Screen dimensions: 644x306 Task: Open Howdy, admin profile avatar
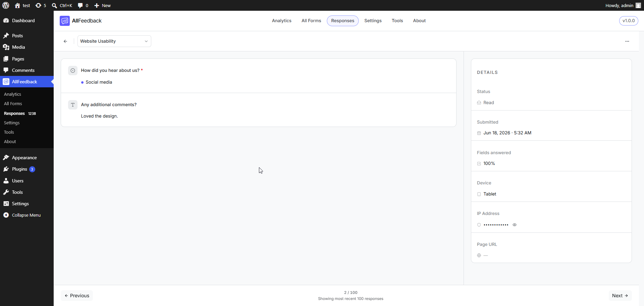(638, 5)
